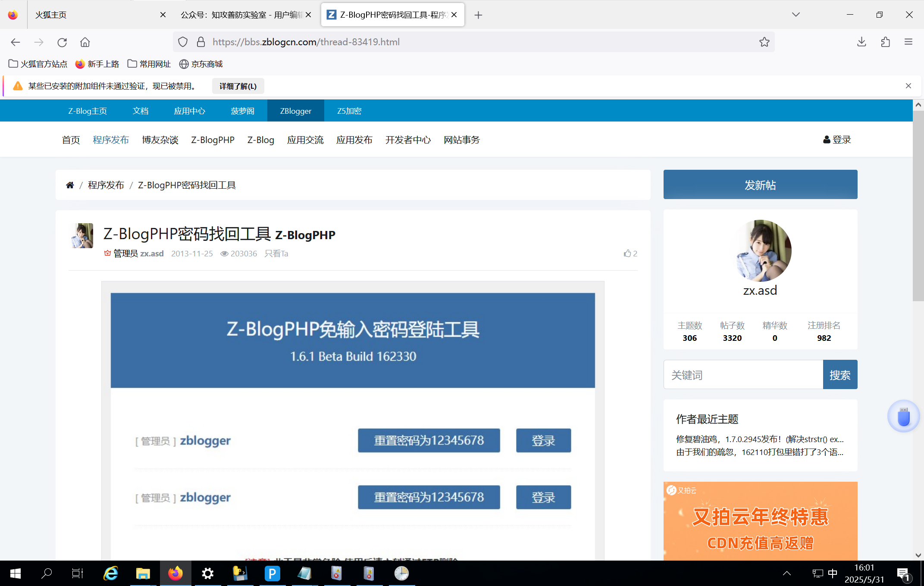Open the 应用中心 menu item
The image size is (924, 586).
[x=189, y=111]
